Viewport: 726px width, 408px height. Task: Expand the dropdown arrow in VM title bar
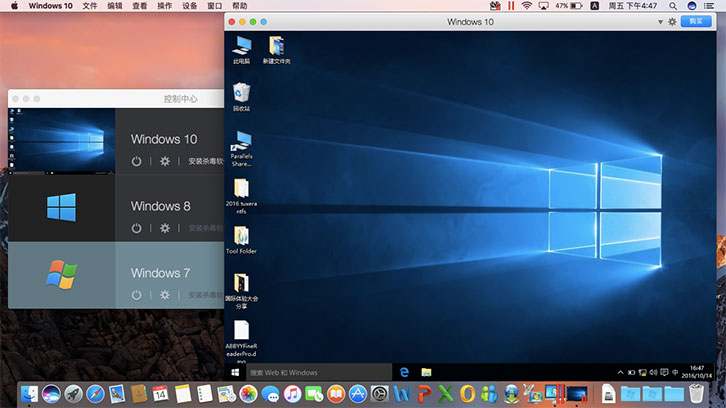pos(660,21)
